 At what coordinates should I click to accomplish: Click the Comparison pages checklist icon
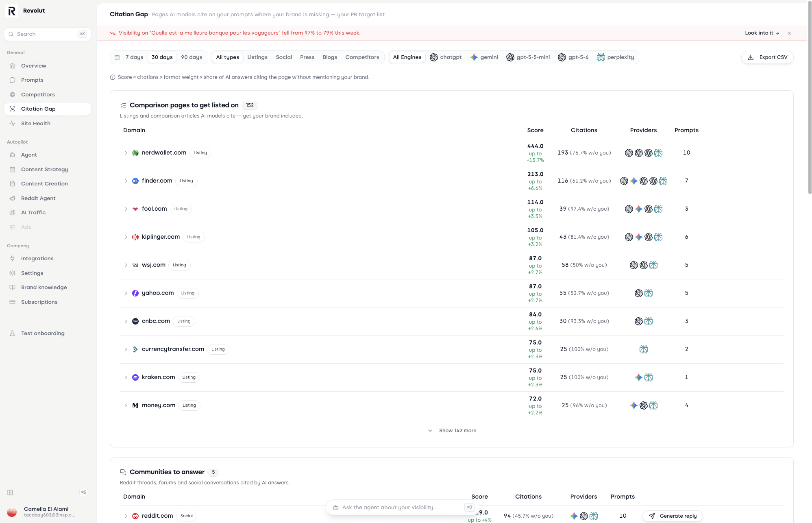[123, 105]
